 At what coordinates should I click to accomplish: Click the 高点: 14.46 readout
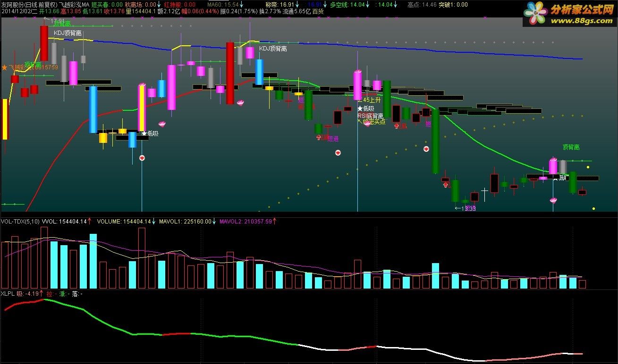[x=422, y=4]
